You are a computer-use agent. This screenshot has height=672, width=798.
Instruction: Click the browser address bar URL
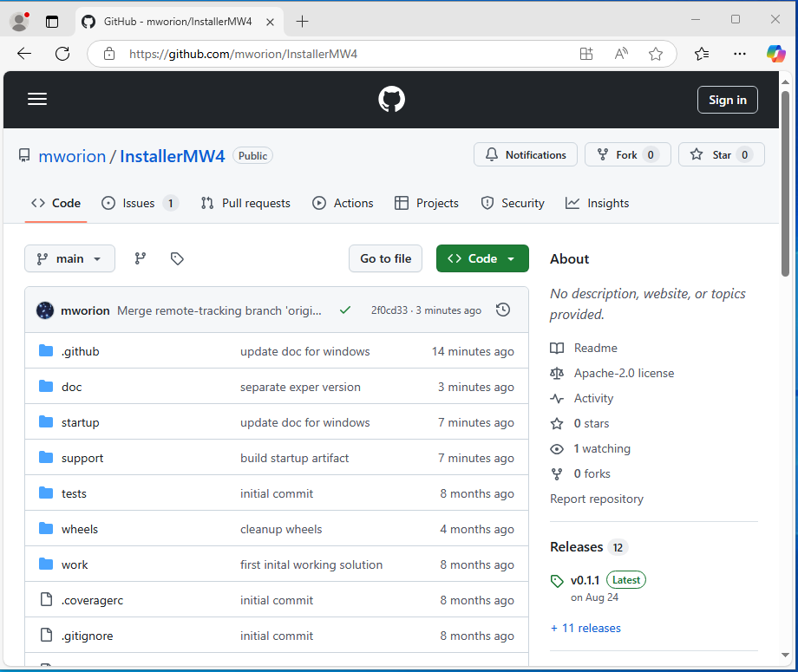pyautogui.click(x=243, y=54)
